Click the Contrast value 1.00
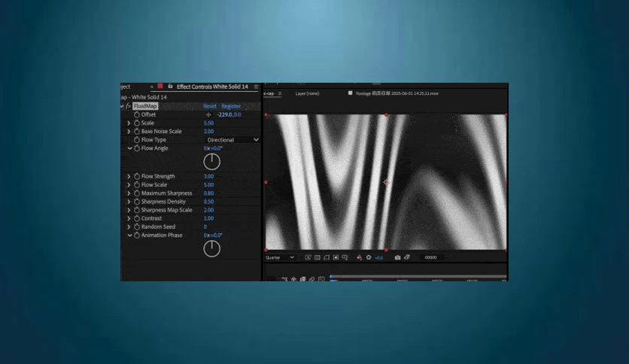Viewport: 629px width, 364px height. [x=208, y=219]
